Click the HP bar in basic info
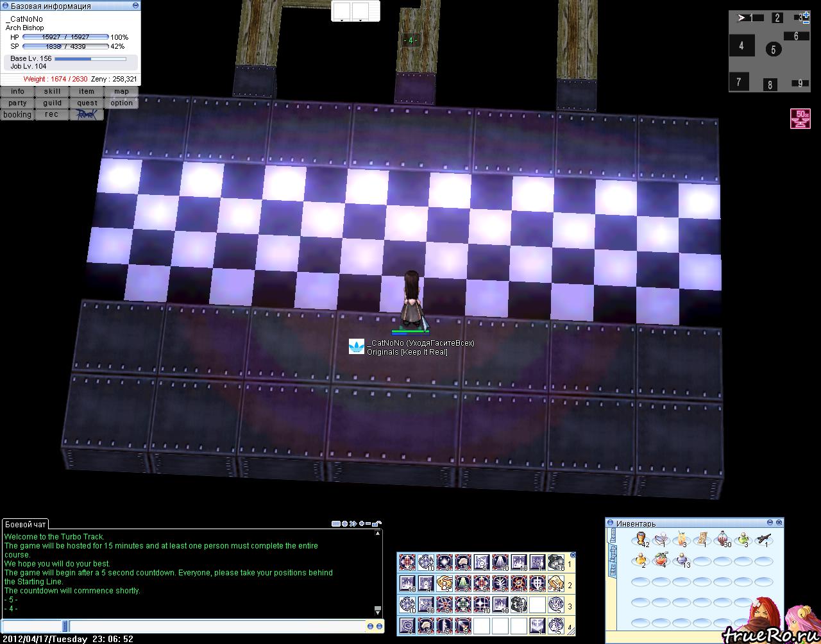 tap(65, 37)
